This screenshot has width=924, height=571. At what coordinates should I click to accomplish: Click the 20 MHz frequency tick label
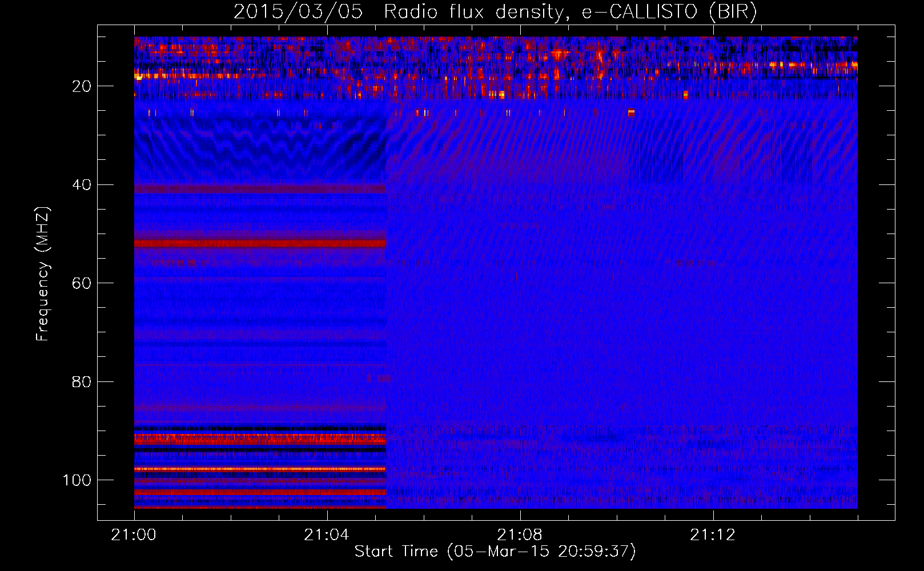coord(82,86)
